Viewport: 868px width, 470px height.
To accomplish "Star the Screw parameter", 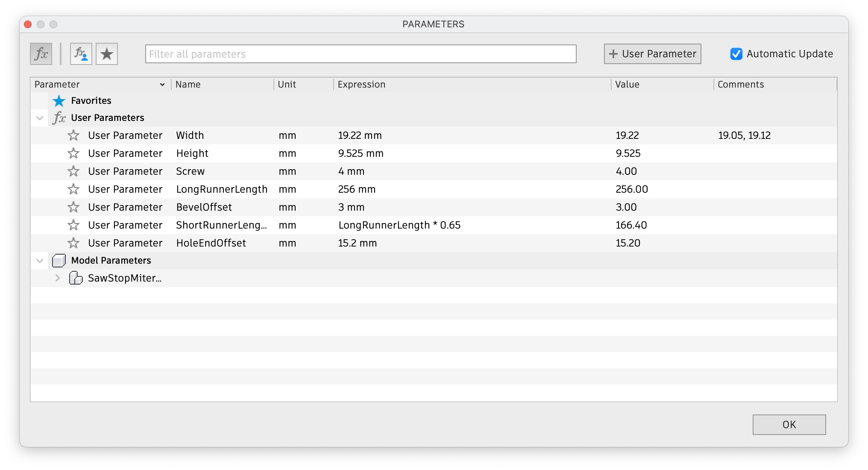I will coord(73,171).
